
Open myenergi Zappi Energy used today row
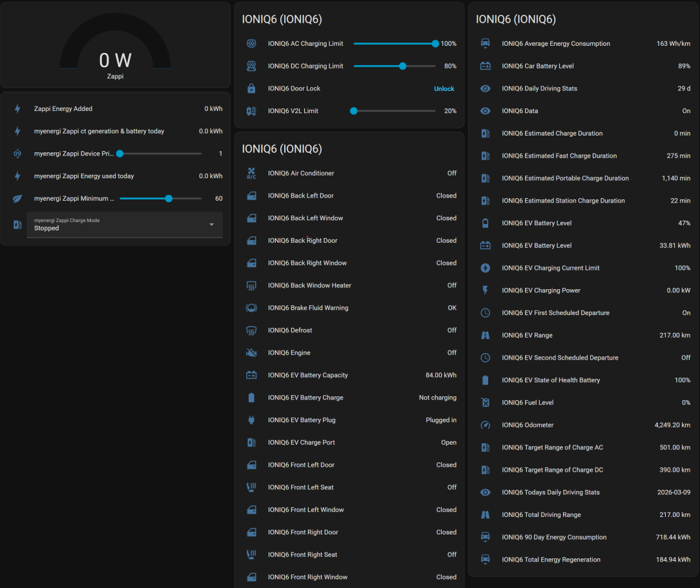point(116,176)
